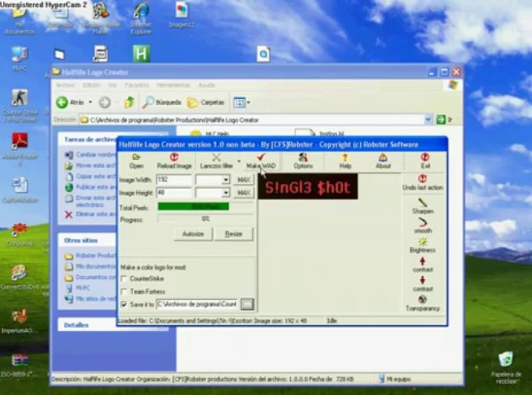Viewport: 532px width, 395px height.
Task: Go back with the Atrás button in Explorer
Action: (x=70, y=102)
